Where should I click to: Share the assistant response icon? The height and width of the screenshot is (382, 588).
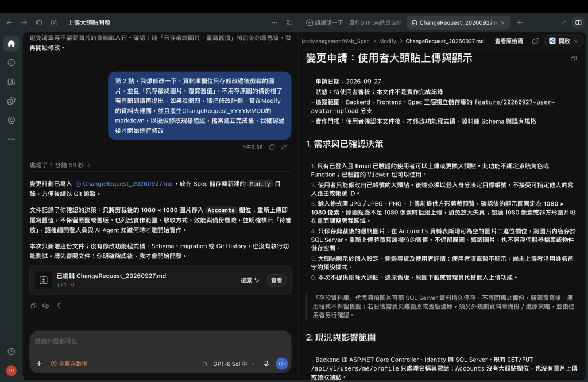58,306
